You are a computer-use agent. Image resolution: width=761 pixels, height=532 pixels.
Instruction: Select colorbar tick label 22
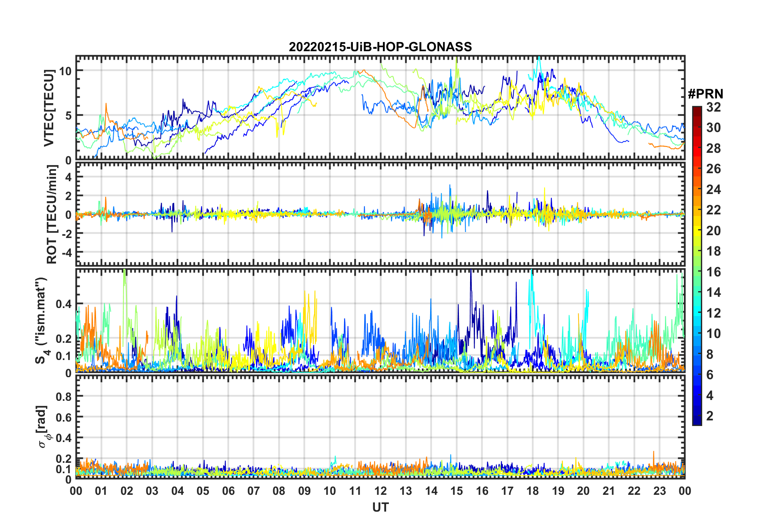tap(713, 210)
